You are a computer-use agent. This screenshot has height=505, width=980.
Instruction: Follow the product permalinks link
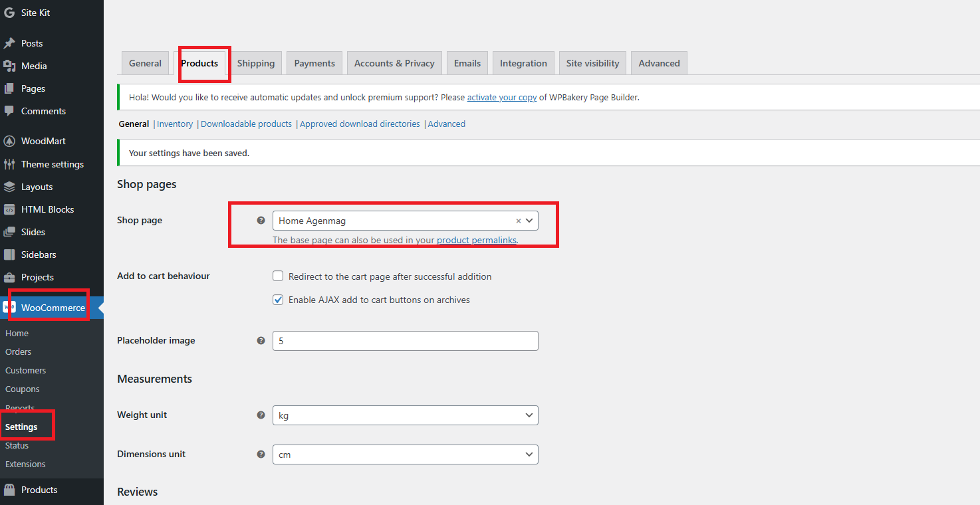coord(477,240)
